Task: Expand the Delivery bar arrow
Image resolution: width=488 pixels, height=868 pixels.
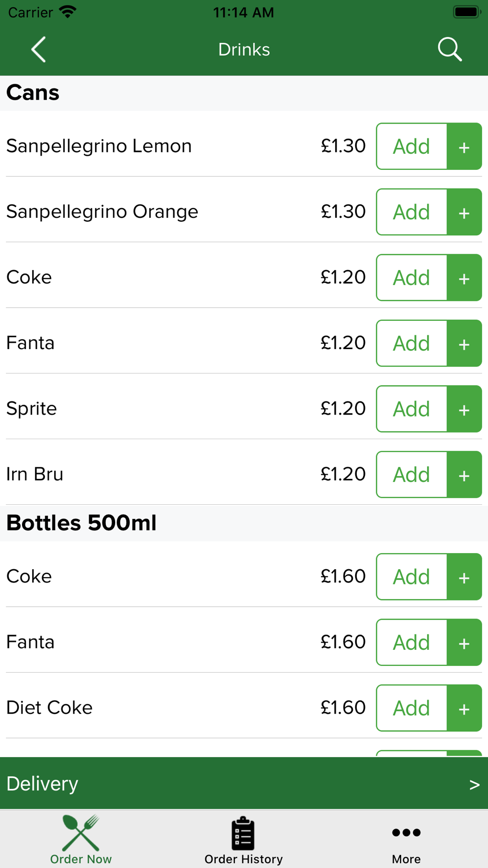Action: coord(474,785)
